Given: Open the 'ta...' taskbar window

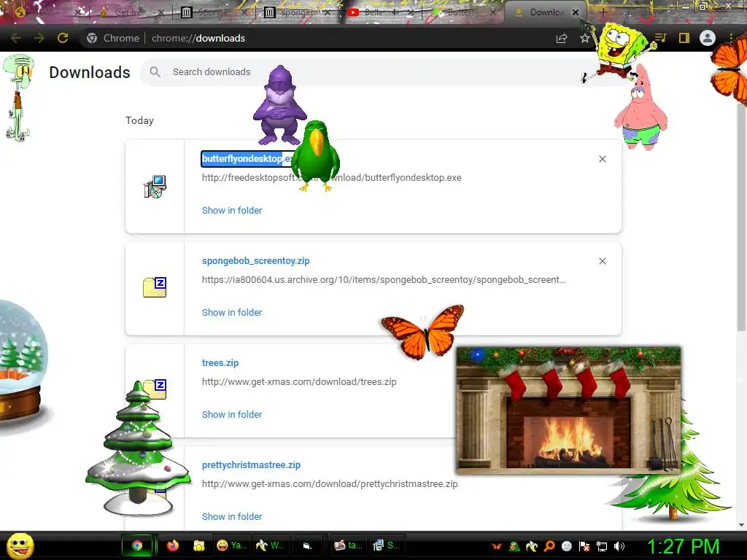Looking at the screenshot, I should [349, 545].
